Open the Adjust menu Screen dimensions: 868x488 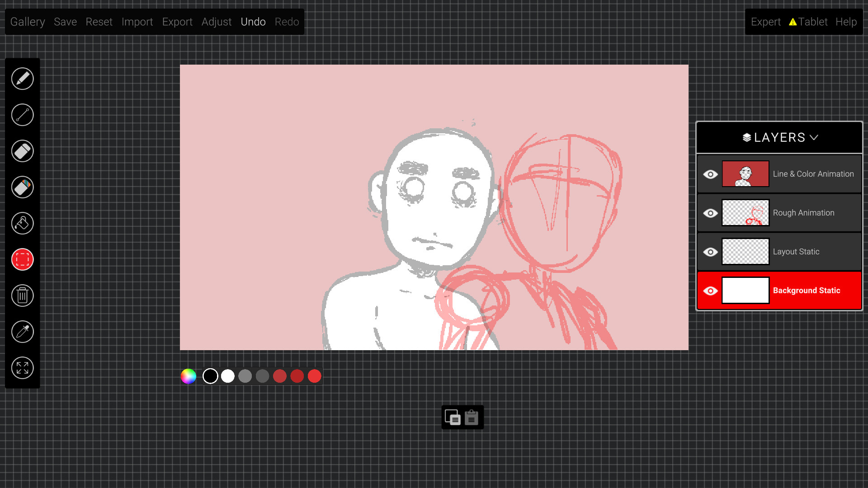pyautogui.click(x=217, y=22)
